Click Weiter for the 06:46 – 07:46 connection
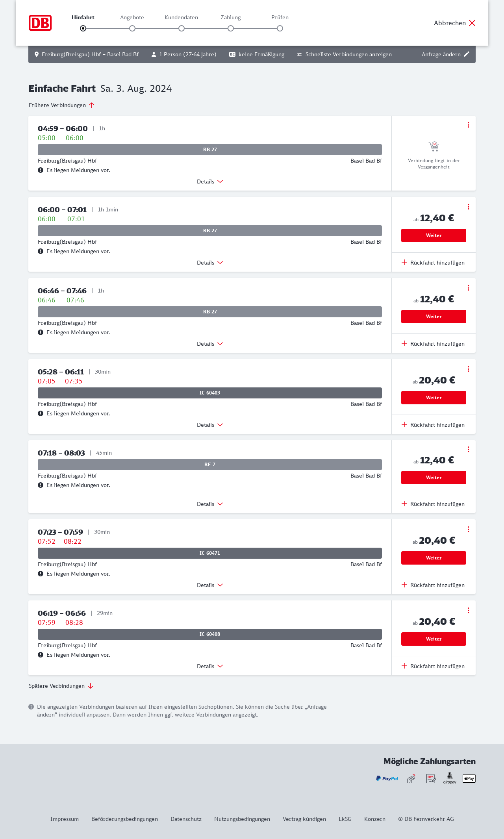Viewport: 504px width, 839px height. tap(434, 317)
